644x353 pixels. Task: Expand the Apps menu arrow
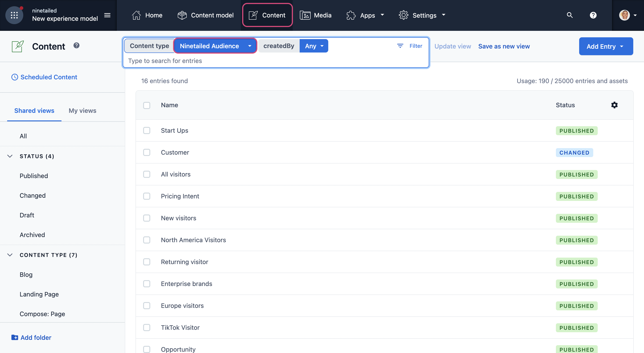(x=382, y=15)
